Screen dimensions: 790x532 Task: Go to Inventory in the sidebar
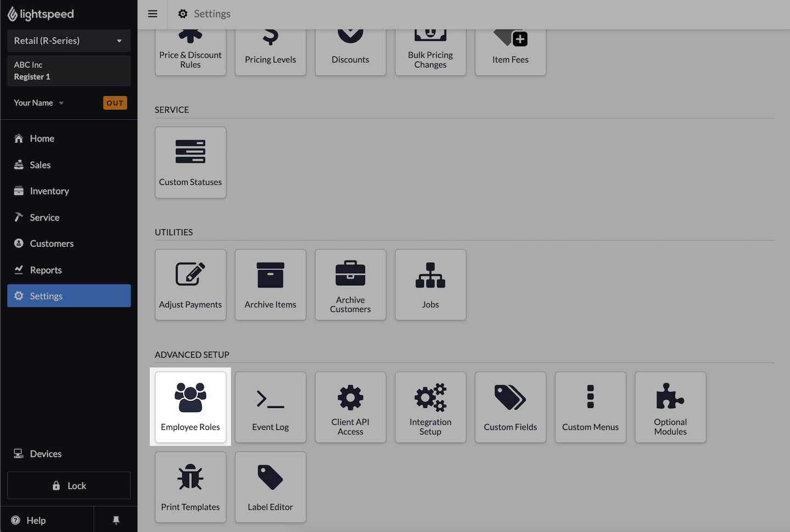[x=49, y=191]
